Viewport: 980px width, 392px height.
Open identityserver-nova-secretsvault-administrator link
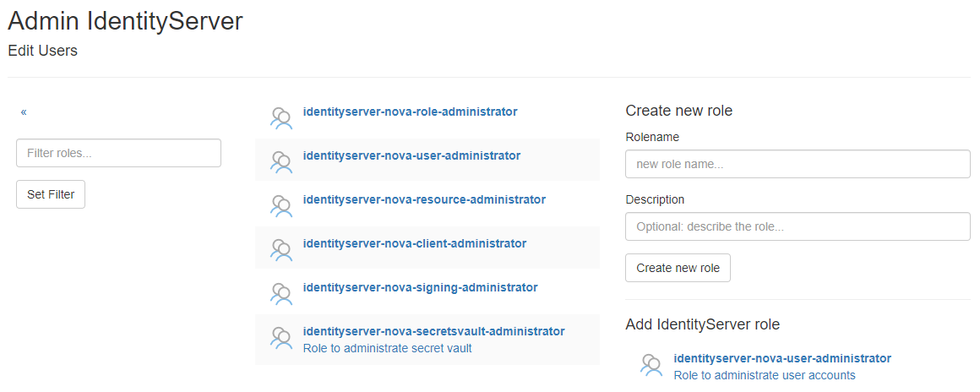[433, 331]
